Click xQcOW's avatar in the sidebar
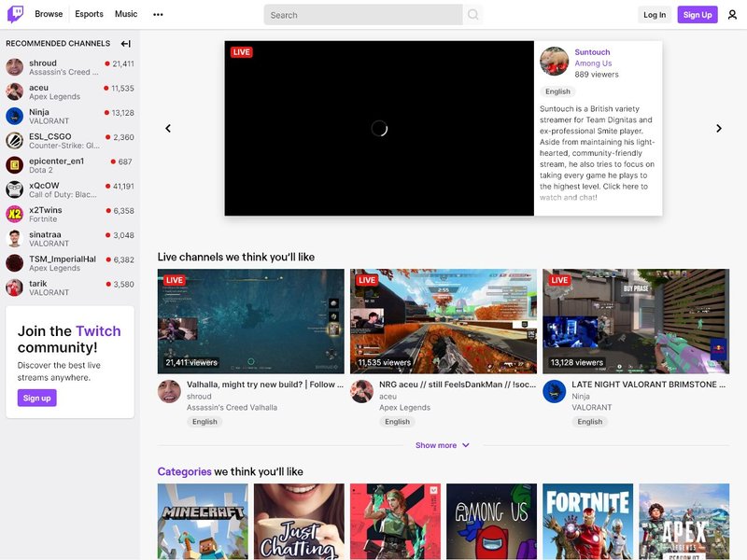Viewport: 747px width, 560px height. click(14, 188)
